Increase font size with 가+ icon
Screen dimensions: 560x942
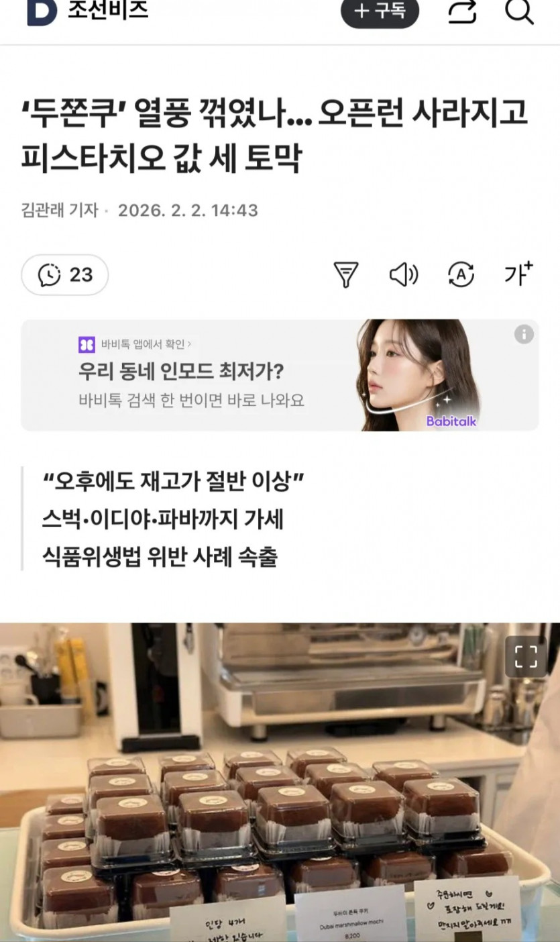coord(518,274)
